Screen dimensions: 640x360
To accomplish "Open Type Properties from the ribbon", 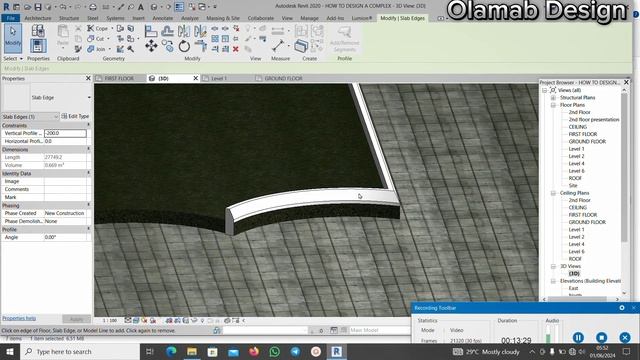I will tap(38, 31).
